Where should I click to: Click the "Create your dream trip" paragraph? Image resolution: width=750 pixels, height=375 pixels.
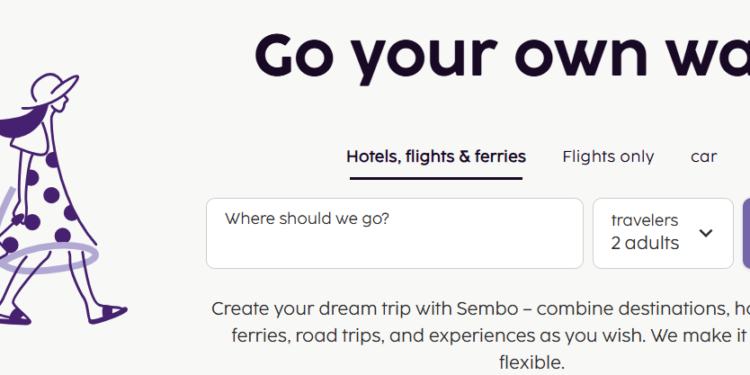481,336
